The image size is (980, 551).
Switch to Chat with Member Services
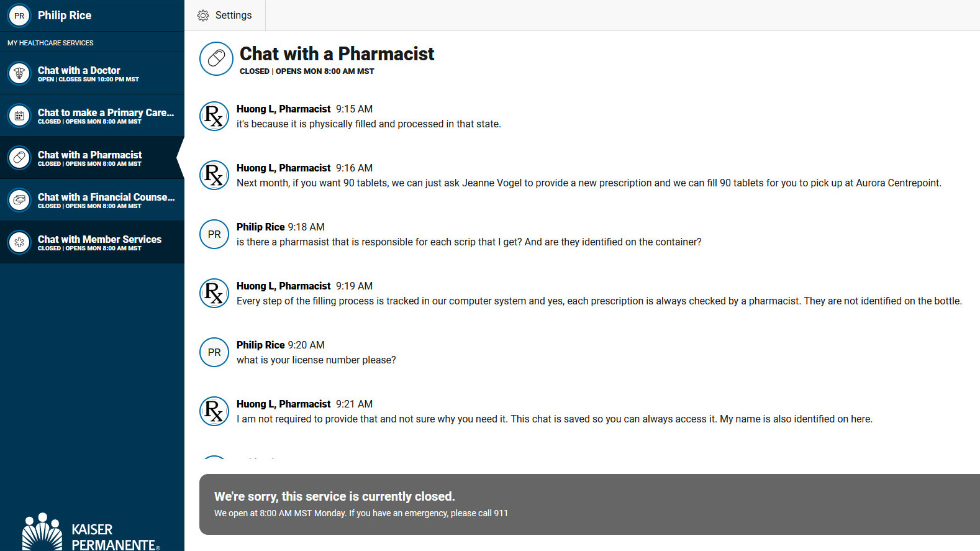92,242
